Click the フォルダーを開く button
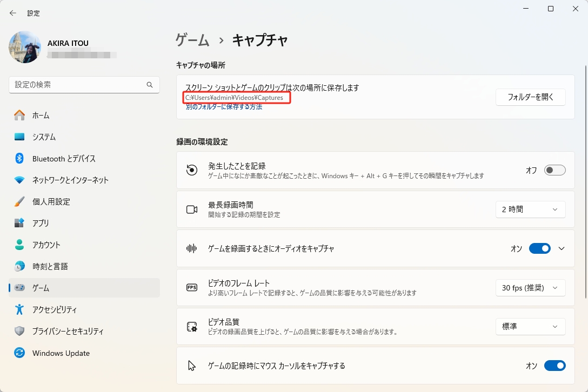Viewport: 588px width, 392px height. (x=530, y=97)
